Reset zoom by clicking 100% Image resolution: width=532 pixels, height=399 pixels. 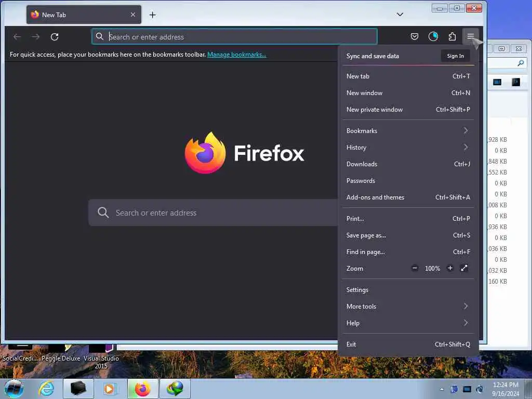coord(432,269)
